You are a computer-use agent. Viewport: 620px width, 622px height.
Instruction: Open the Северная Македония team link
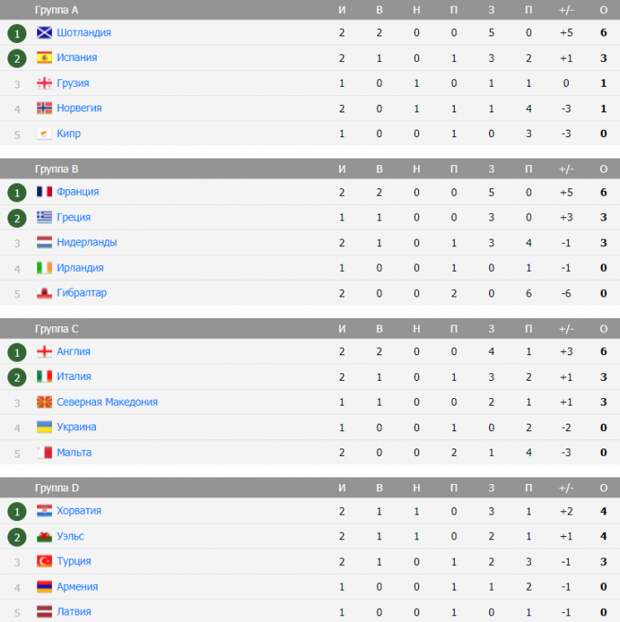[107, 402]
